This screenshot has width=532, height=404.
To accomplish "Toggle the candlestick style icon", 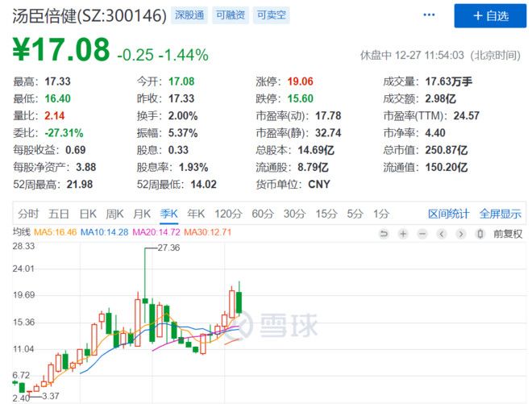I will (480, 234).
